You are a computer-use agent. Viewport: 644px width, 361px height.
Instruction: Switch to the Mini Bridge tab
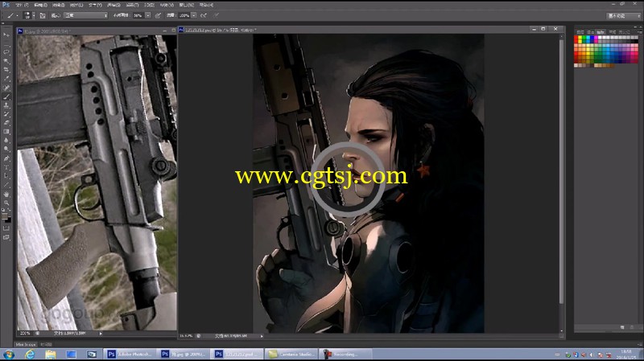click(26, 345)
